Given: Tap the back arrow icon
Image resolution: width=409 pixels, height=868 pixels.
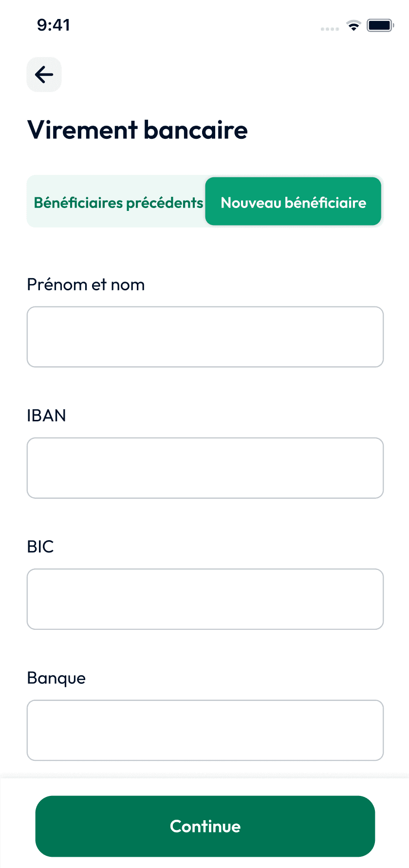Looking at the screenshot, I should [44, 75].
